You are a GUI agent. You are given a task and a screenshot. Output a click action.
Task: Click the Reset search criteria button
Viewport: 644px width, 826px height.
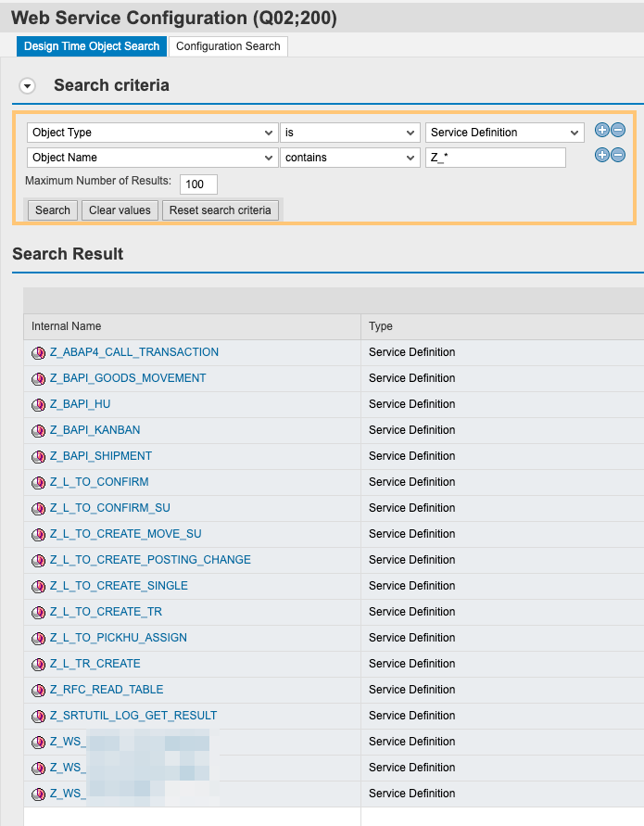coord(221,210)
